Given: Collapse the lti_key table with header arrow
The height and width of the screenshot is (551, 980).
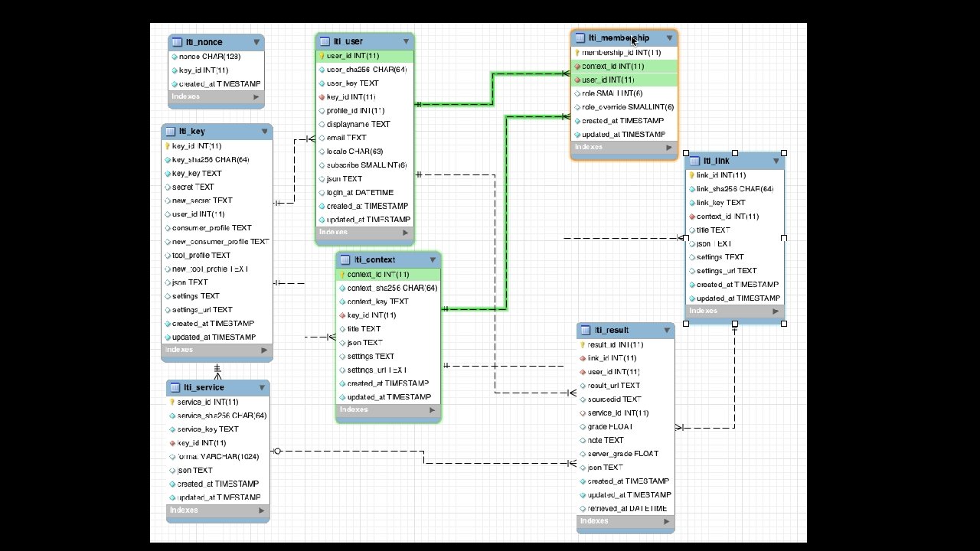Looking at the screenshot, I should 265,132.
